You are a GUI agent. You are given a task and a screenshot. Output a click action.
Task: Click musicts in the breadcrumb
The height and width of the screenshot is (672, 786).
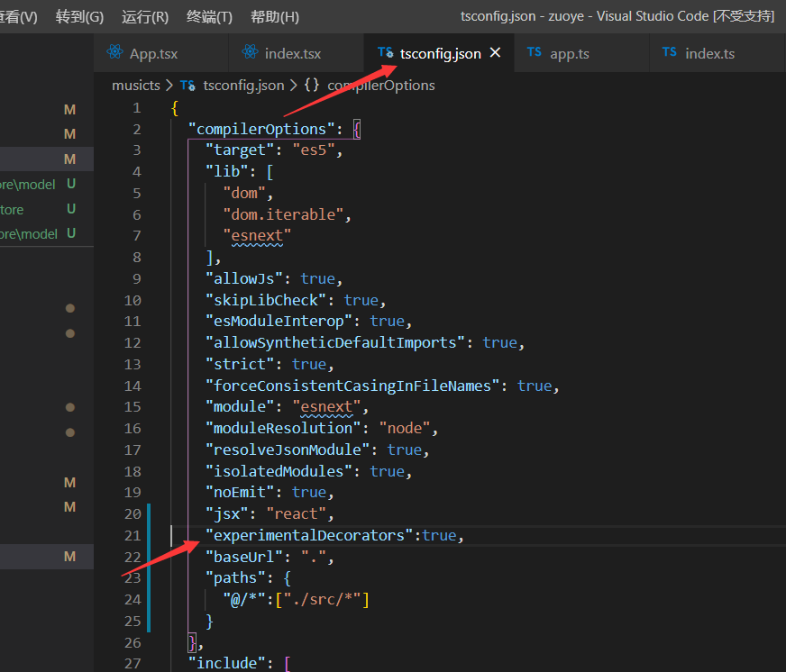[136, 86]
